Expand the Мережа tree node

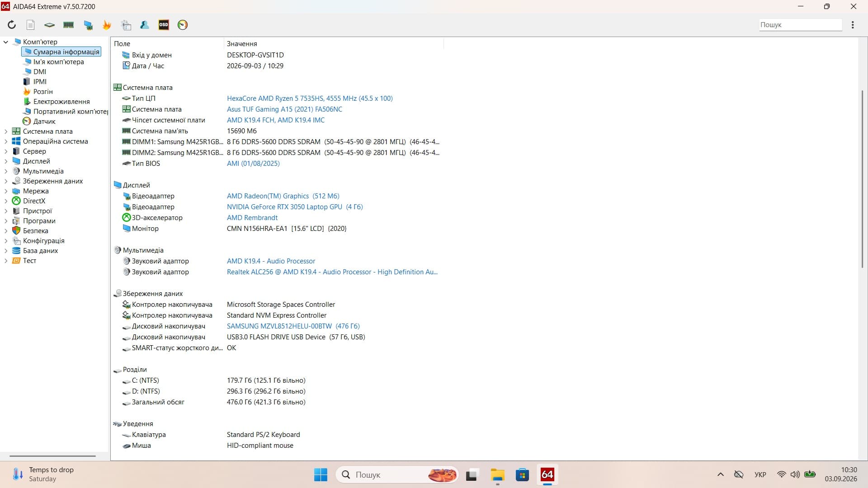[6, 191]
